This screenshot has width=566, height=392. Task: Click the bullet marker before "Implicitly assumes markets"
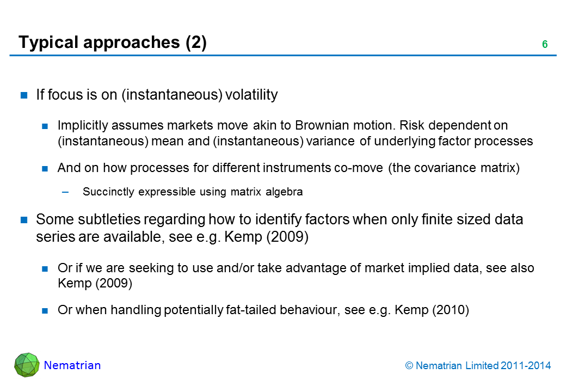tap(46, 126)
